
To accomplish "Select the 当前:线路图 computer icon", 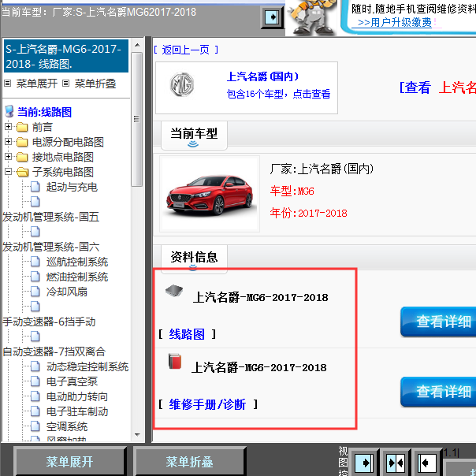I will [9, 112].
